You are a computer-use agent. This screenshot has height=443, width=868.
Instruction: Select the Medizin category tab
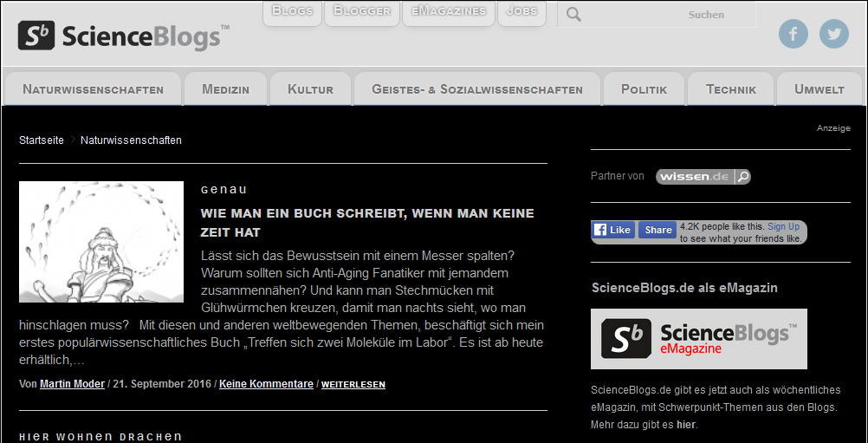(x=225, y=89)
